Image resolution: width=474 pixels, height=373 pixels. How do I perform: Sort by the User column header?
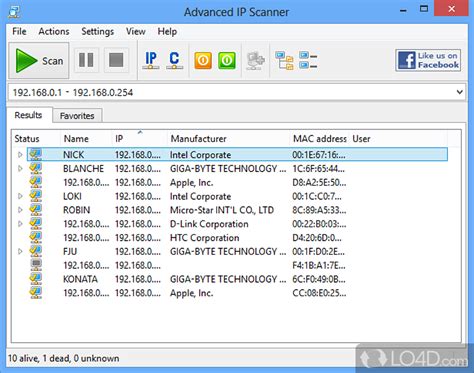pyautogui.click(x=398, y=139)
